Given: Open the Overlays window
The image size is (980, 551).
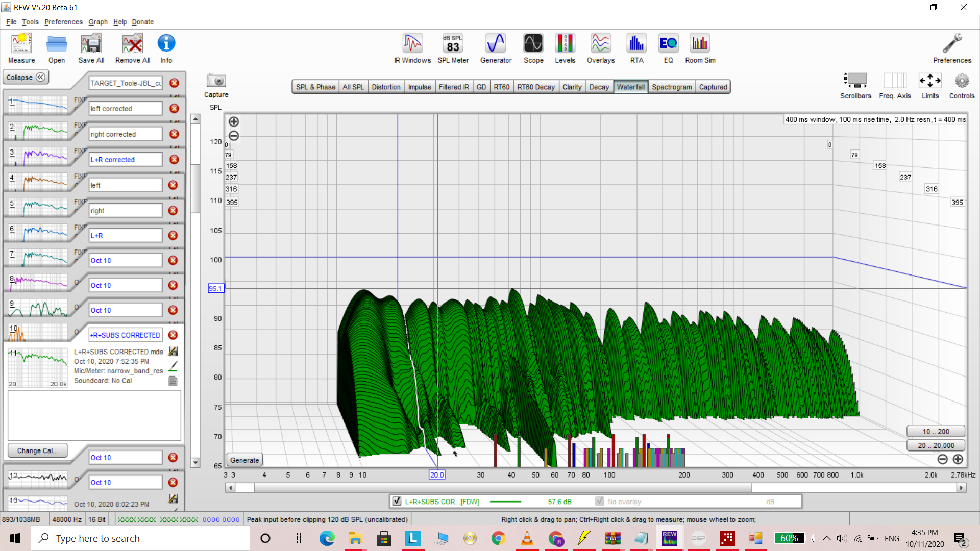Looking at the screenshot, I should pyautogui.click(x=601, y=48).
